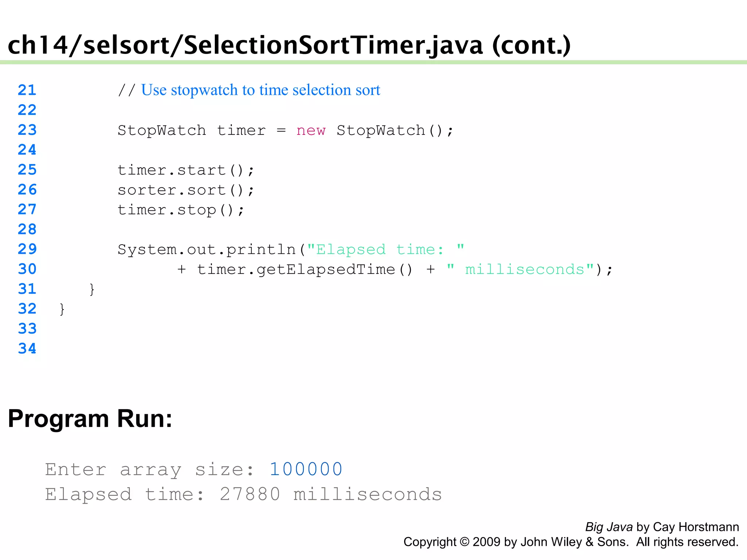The image size is (747, 560).
Task: Click the 'Program Run:' heading
Action: pyautogui.click(x=90, y=419)
